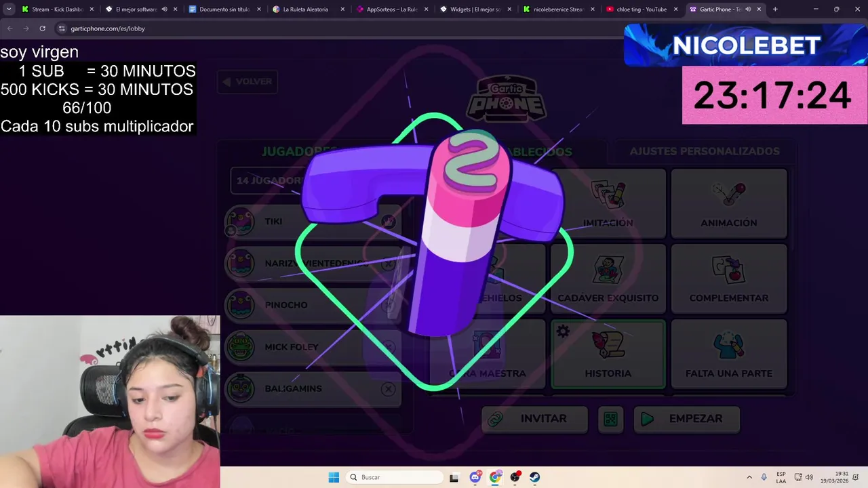Go back in browser history
This screenshot has height=488, width=868.
click(9, 28)
